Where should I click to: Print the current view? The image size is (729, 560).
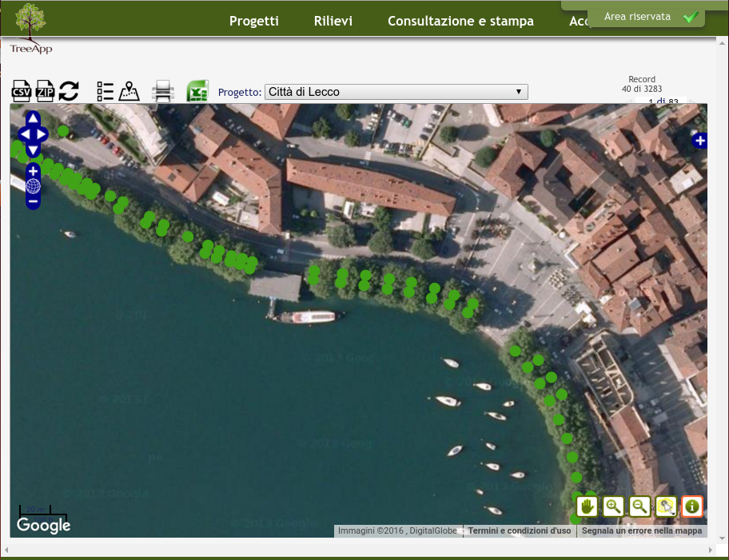click(162, 91)
